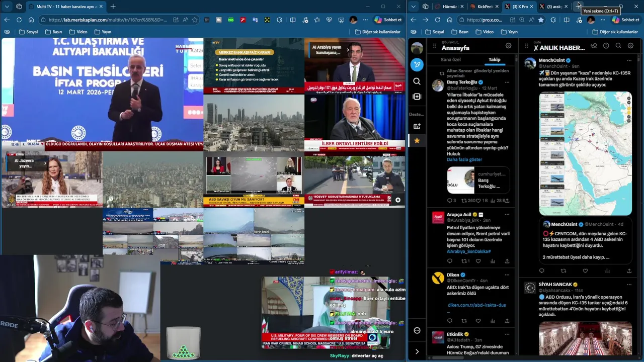The height and width of the screenshot is (362, 644).
Task: Click the add column icon in X Pro sidebar
Action: pos(417,96)
